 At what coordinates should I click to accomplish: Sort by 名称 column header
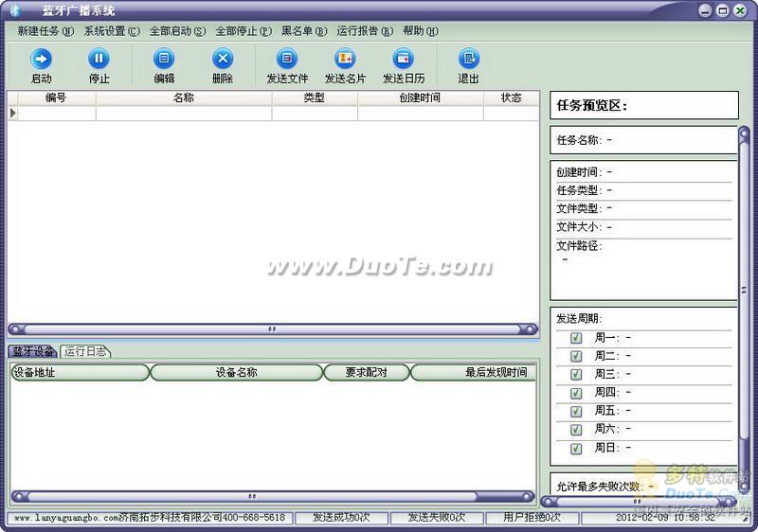coord(184,98)
